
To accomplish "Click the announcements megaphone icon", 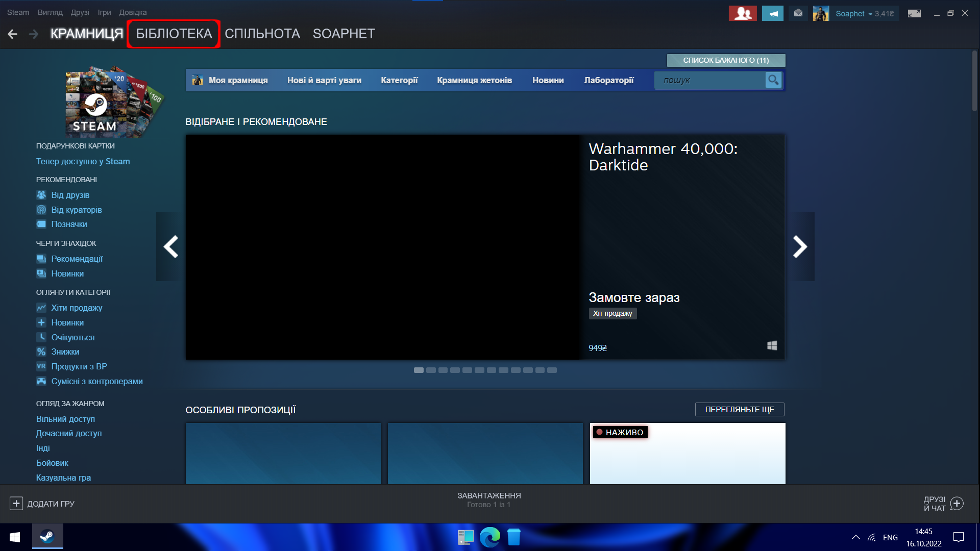I will pos(772,14).
